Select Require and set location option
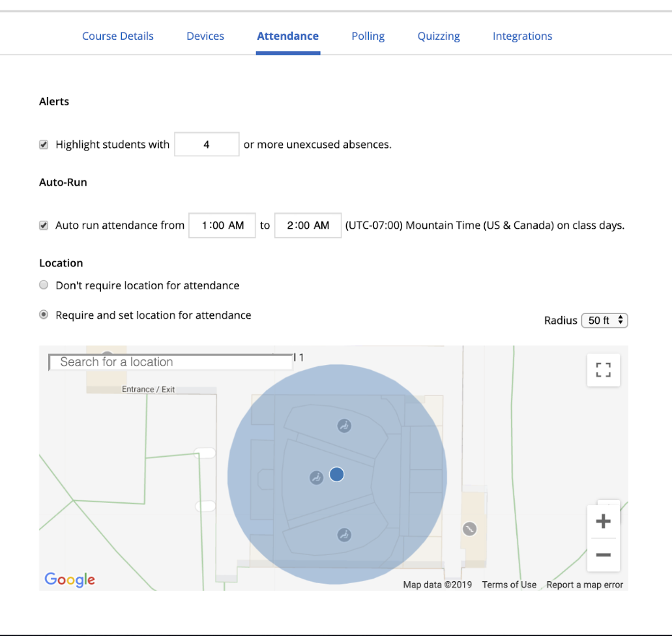Image resolution: width=672 pixels, height=636 pixels. [x=44, y=315]
